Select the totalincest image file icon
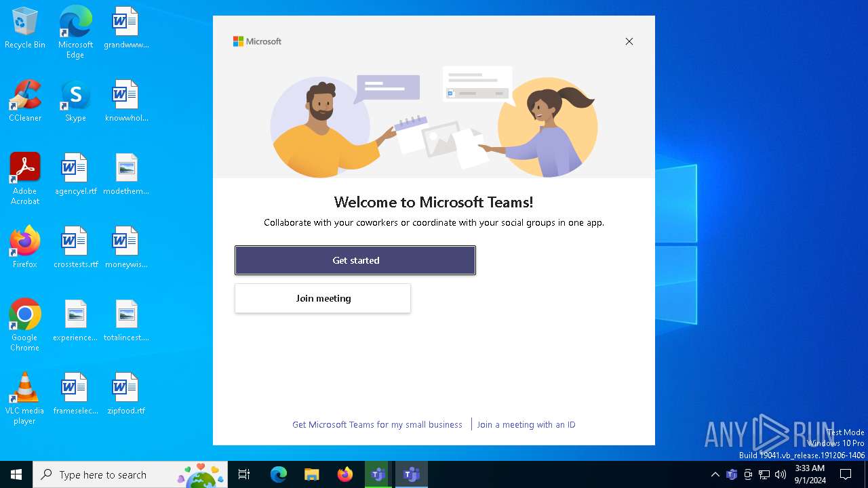 click(x=126, y=321)
